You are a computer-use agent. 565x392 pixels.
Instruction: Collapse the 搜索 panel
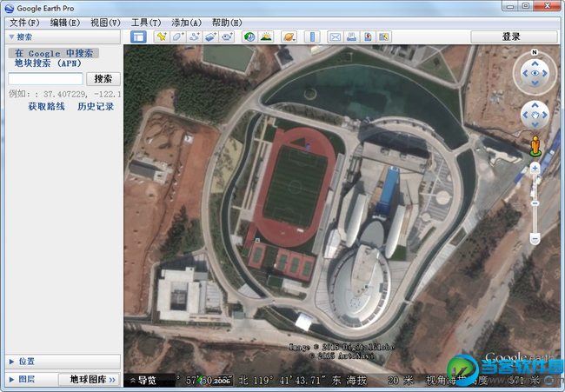[x=11, y=37]
